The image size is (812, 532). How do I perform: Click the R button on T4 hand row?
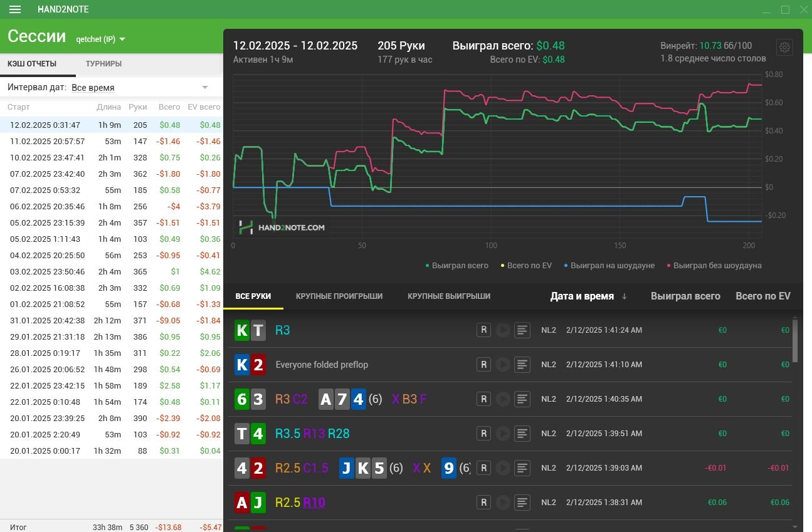pyautogui.click(x=483, y=433)
